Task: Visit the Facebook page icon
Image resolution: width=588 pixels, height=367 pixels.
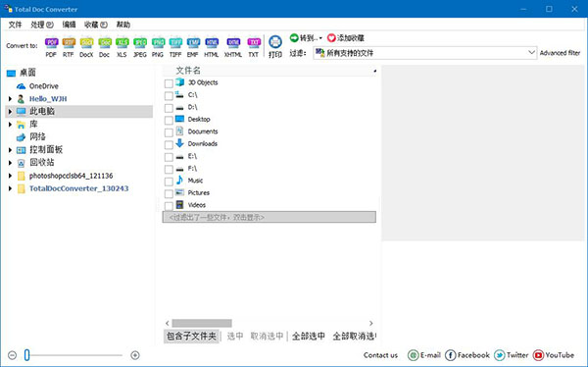Action: [451, 355]
